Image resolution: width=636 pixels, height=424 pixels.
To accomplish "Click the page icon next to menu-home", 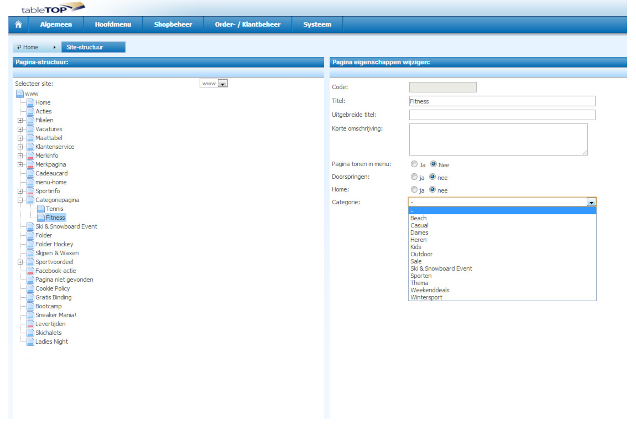I will (x=30, y=182).
